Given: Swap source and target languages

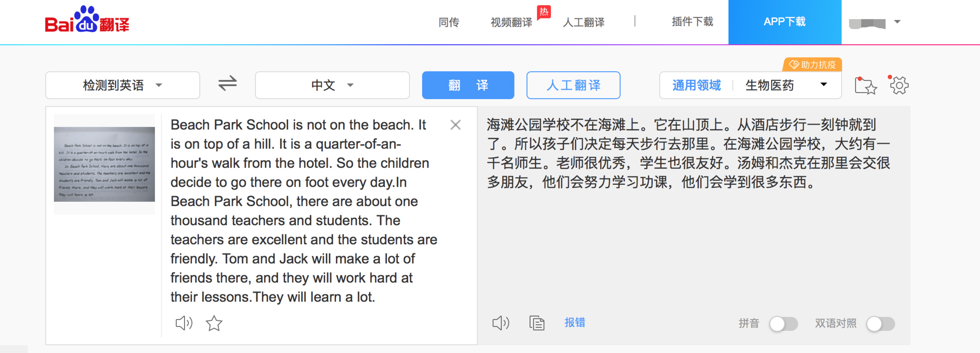Looking at the screenshot, I should coord(227,83).
